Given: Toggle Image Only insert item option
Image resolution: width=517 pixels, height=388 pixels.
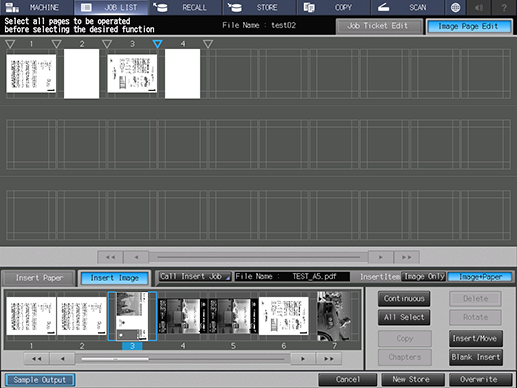Looking at the screenshot, I should tap(424, 277).
